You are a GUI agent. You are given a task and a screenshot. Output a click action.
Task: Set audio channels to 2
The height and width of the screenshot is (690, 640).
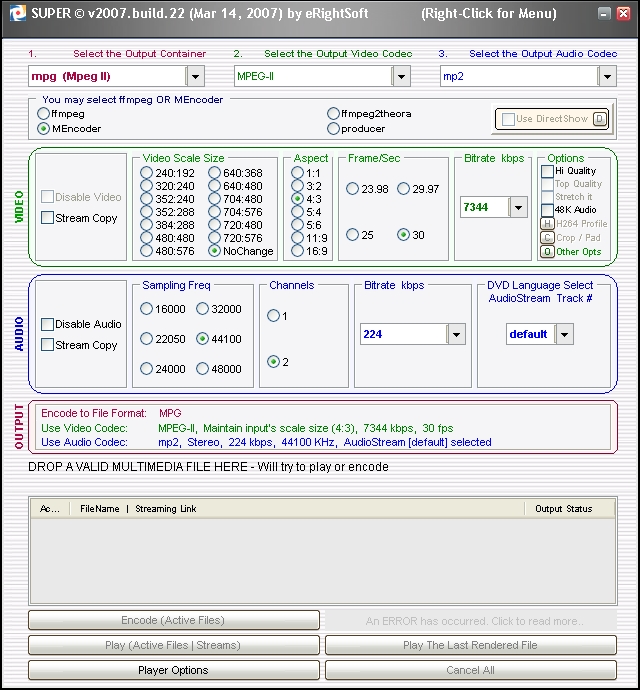coord(273,362)
